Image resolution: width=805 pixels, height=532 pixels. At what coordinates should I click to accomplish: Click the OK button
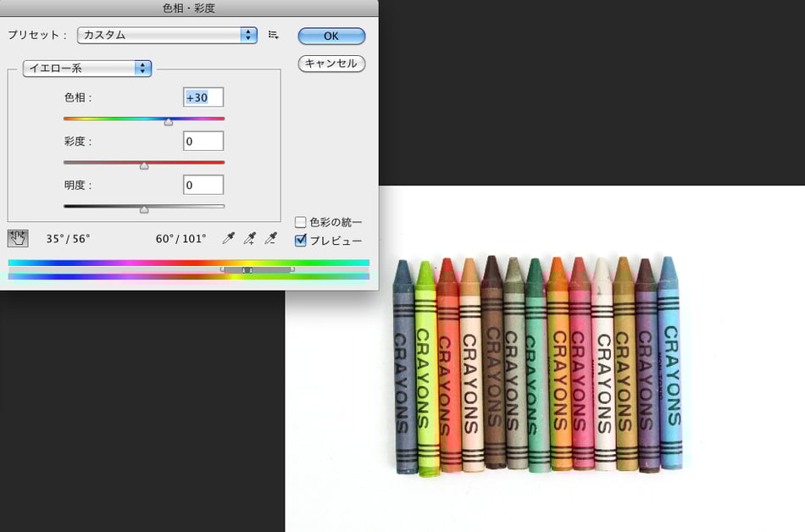(331, 36)
